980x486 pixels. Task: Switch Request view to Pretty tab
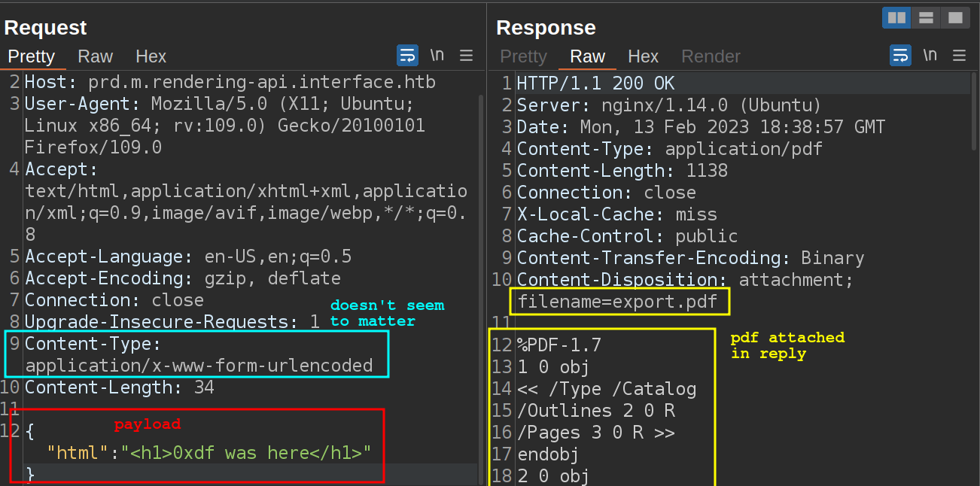[x=31, y=56]
